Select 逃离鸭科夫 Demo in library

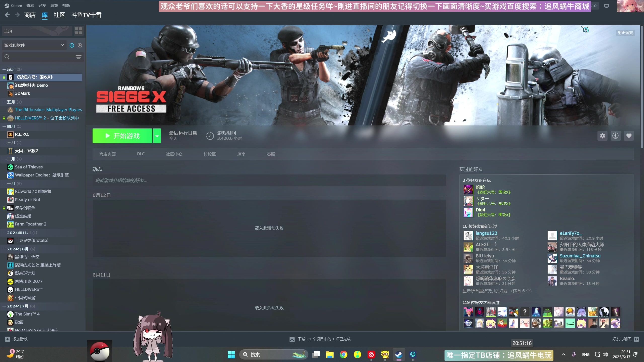click(x=42, y=85)
